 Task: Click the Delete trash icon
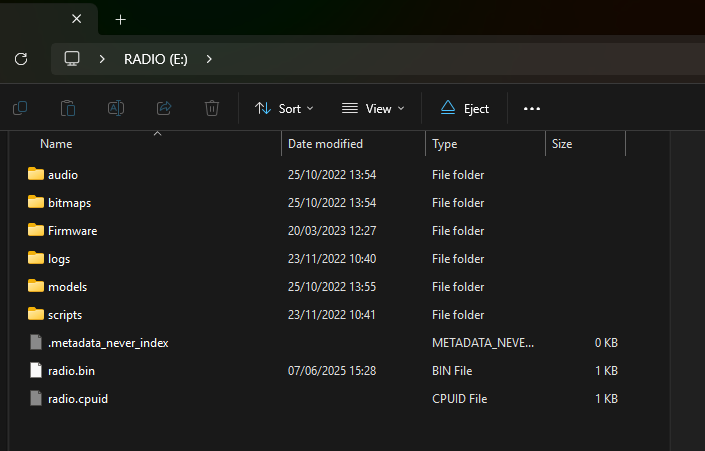click(212, 108)
